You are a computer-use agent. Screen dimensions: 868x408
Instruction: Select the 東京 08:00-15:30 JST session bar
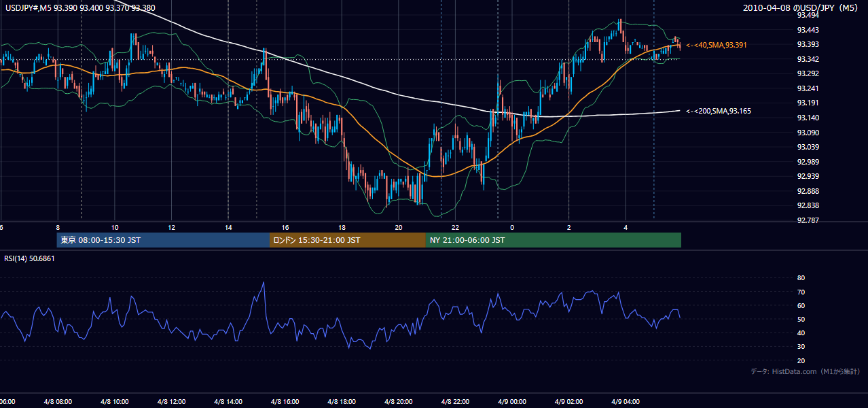click(x=163, y=240)
